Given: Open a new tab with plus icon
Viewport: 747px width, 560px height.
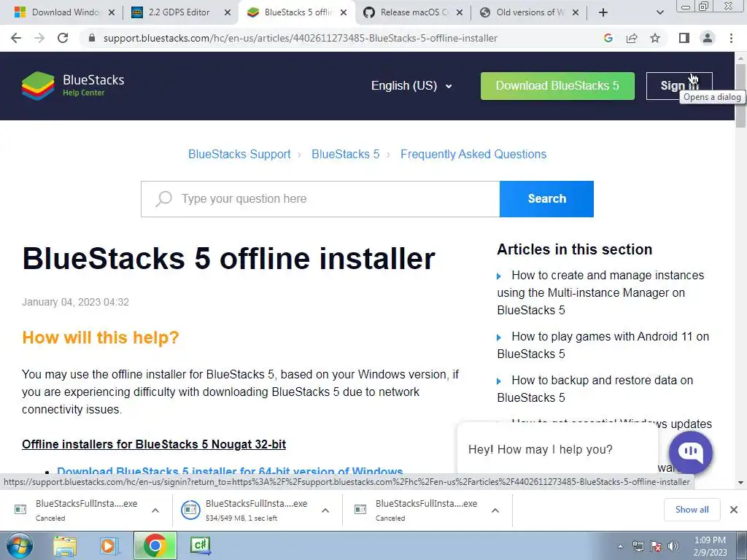Looking at the screenshot, I should [603, 12].
